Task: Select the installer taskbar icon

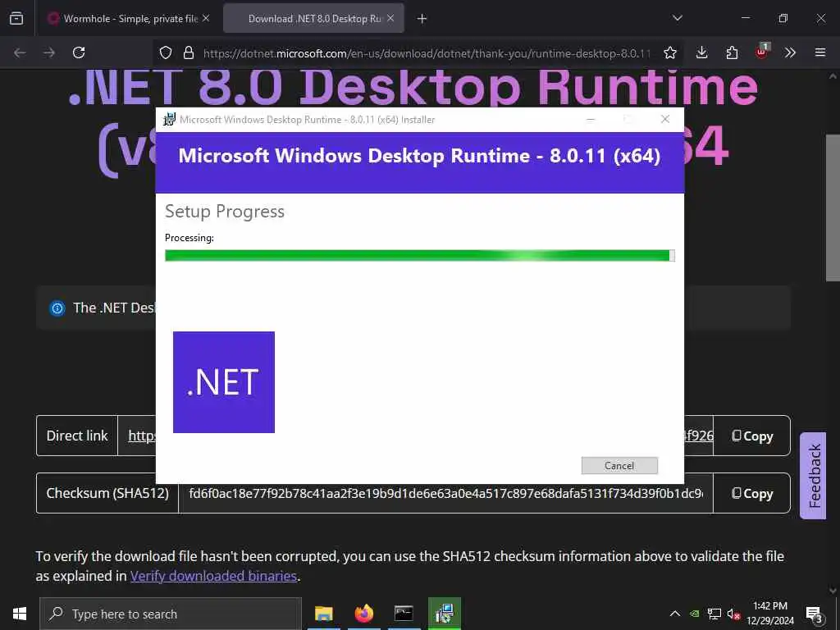Action: coord(444,614)
